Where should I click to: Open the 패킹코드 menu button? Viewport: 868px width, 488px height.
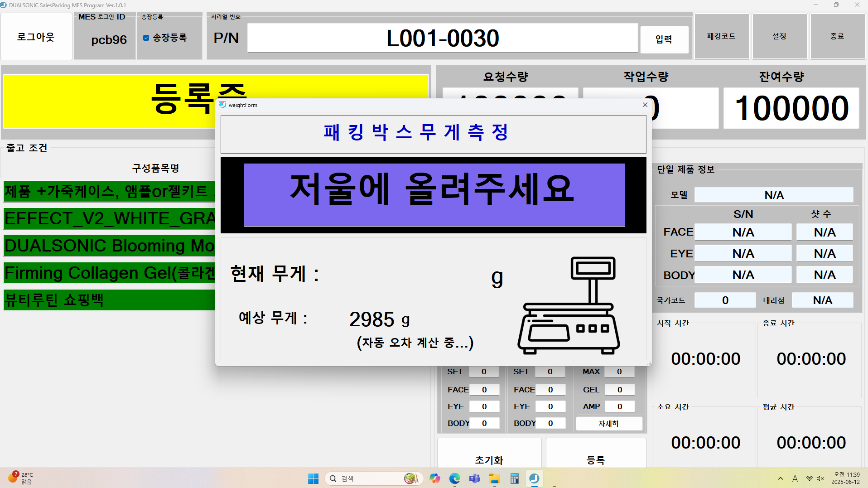[721, 36]
